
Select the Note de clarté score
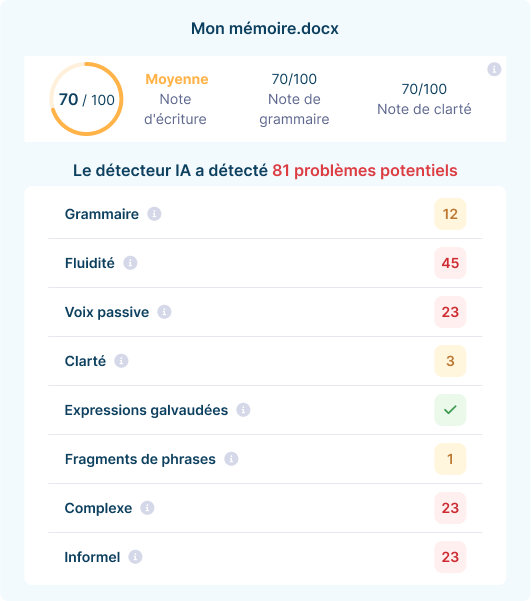(x=424, y=99)
